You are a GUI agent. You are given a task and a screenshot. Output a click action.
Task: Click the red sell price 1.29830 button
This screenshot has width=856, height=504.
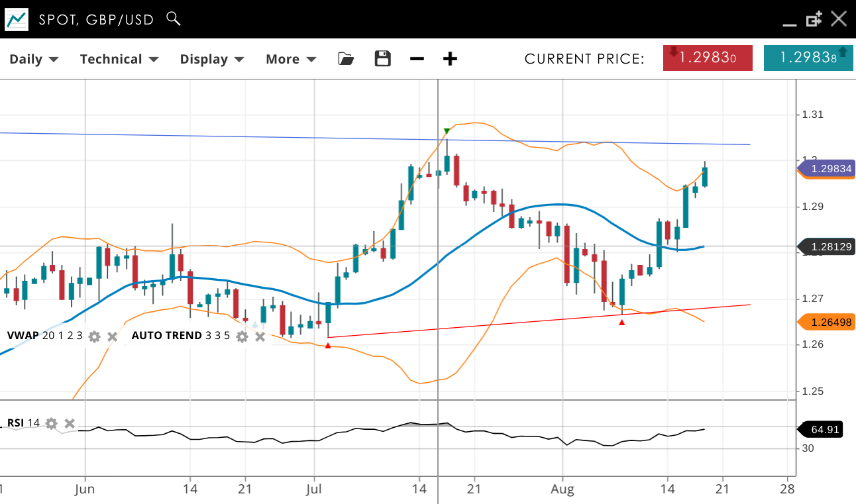708,58
